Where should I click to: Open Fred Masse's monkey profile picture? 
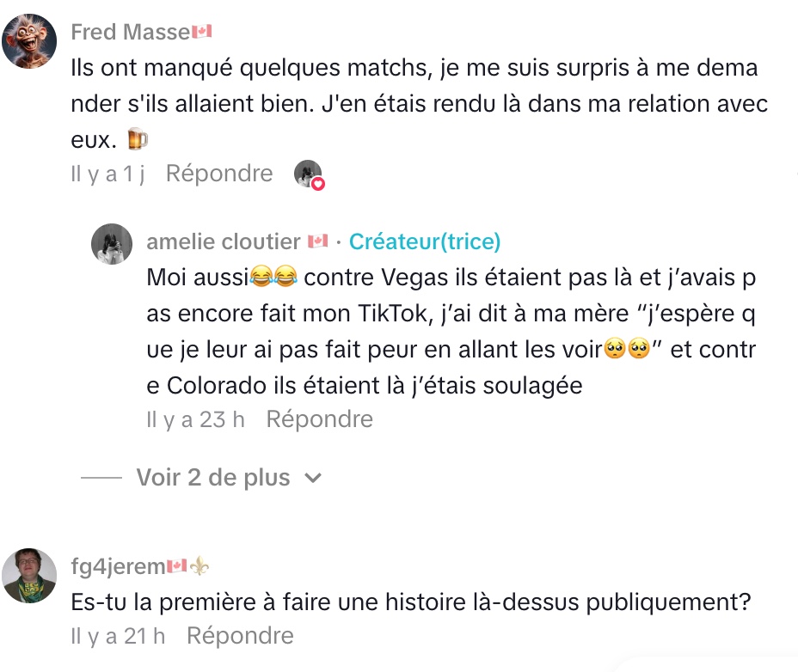[30, 40]
